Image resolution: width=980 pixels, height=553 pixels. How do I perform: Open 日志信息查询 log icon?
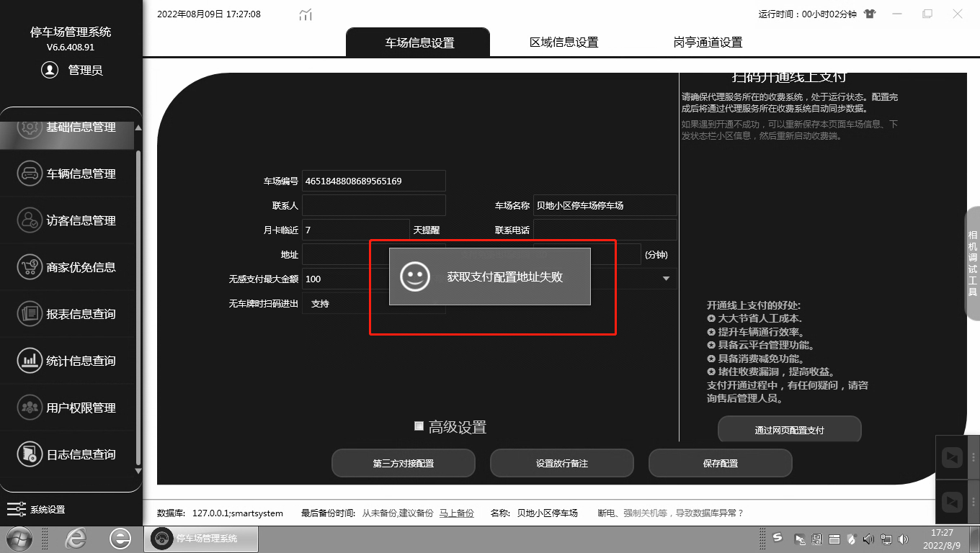pyautogui.click(x=30, y=454)
